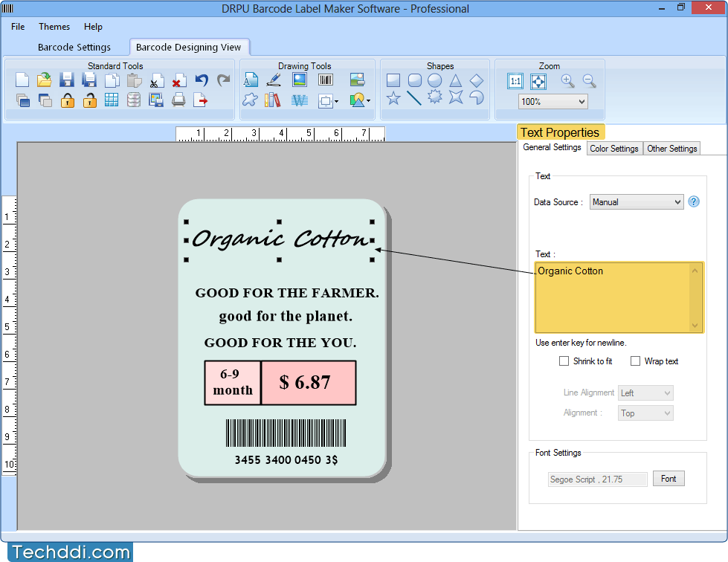Select the Picture insert tool

(300, 80)
